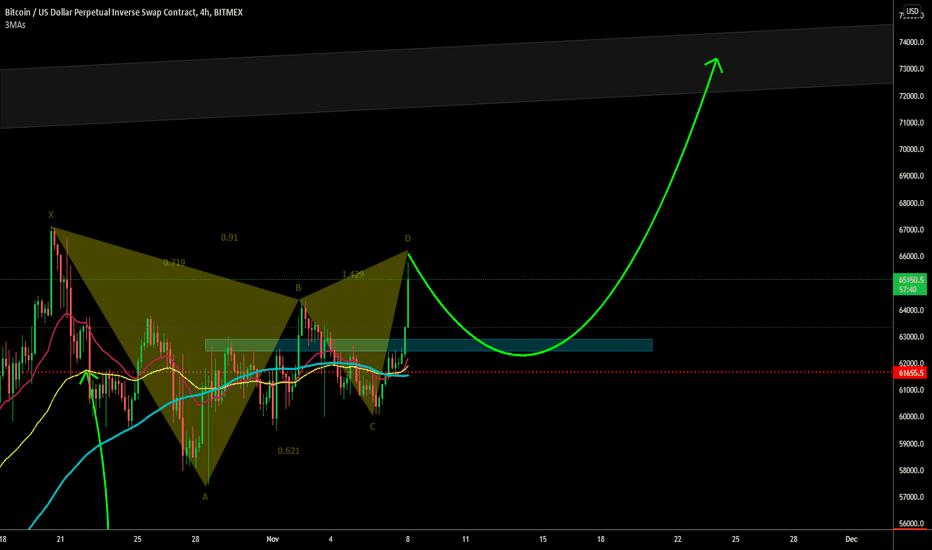932x550 pixels.
Task: Click the 59000.0 price axis label
Action: pyautogui.click(x=911, y=444)
